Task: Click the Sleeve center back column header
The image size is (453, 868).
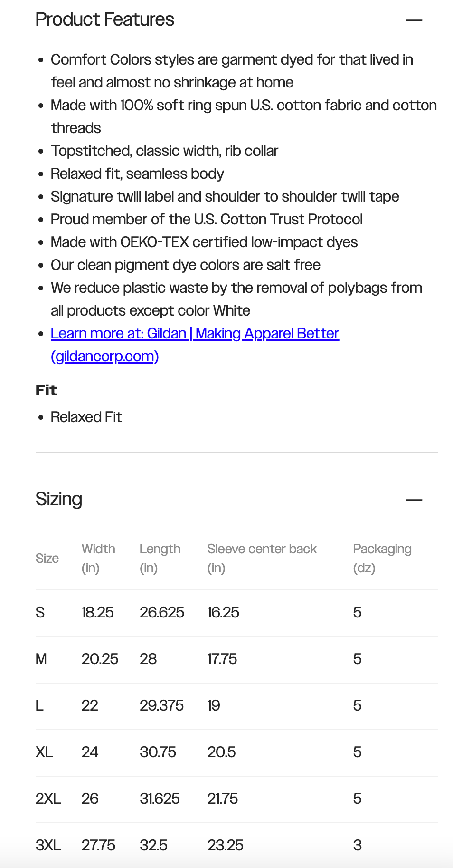Action: coord(262,558)
